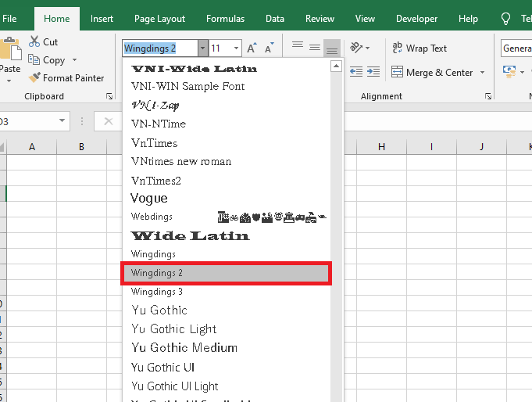
Task: Collapse the font name dropdown arrow
Action: [x=203, y=48]
